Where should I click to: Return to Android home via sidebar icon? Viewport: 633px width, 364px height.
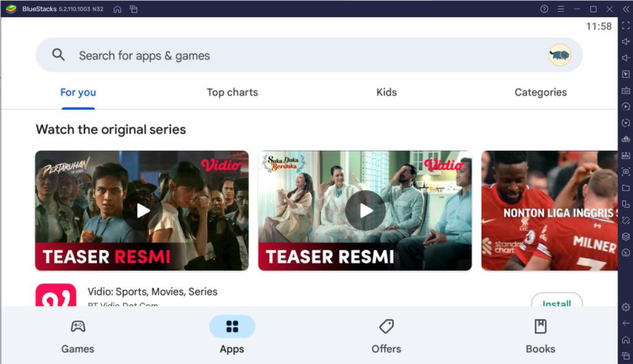[x=626, y=340]
